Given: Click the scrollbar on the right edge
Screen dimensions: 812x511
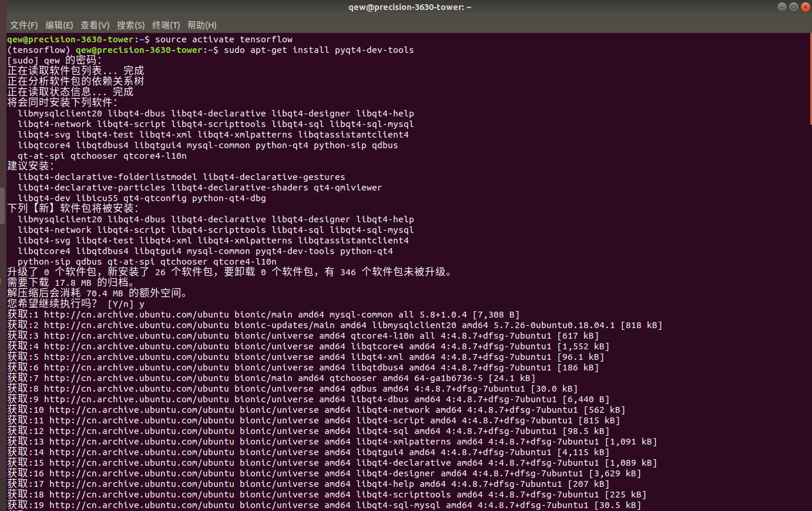Looking at the screenshot, I should click(809, 265).
